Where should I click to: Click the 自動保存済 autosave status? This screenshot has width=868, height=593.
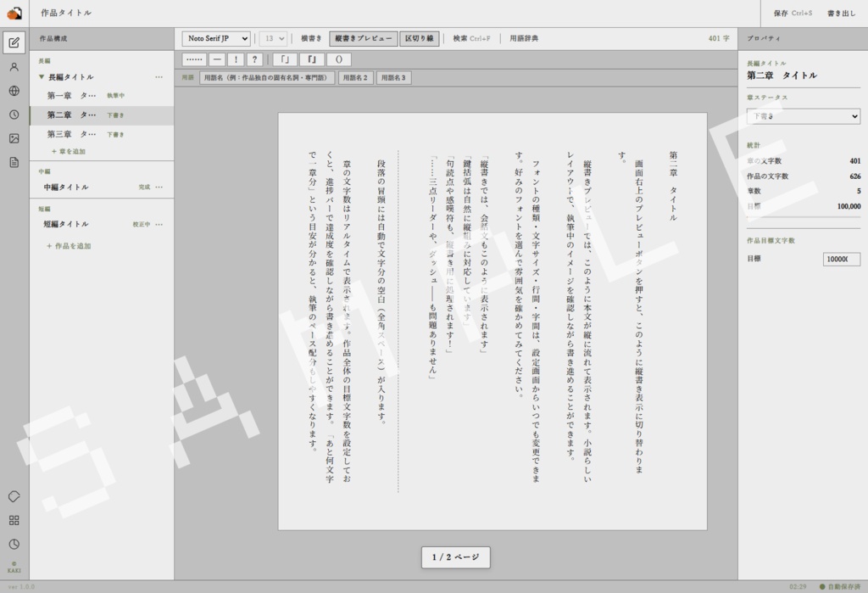pyautogui.click(x=840, y=587)
